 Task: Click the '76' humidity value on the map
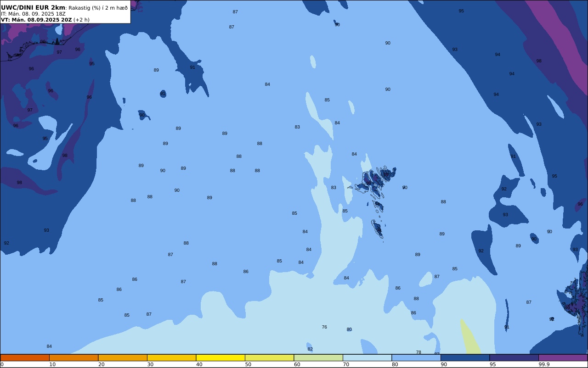(324, 327)
